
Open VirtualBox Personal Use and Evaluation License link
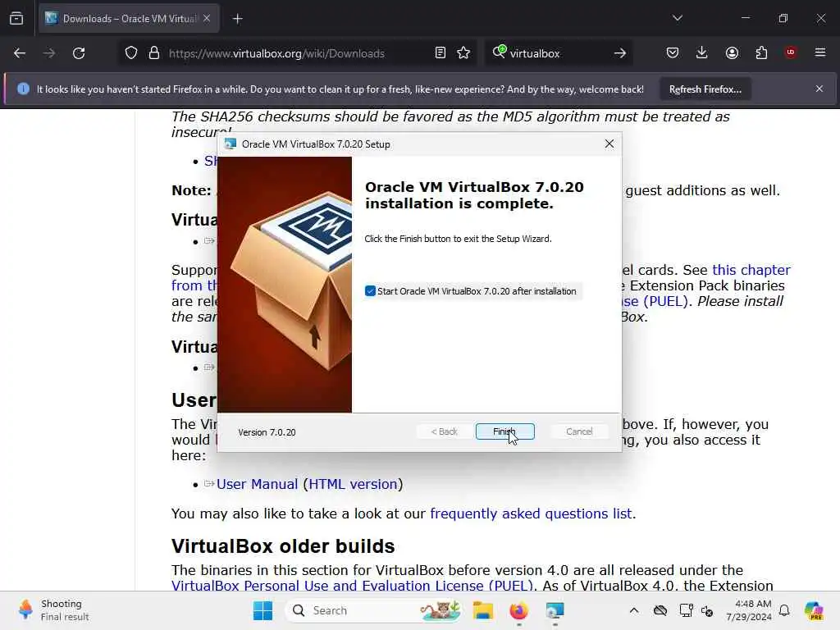coord(353,586)
